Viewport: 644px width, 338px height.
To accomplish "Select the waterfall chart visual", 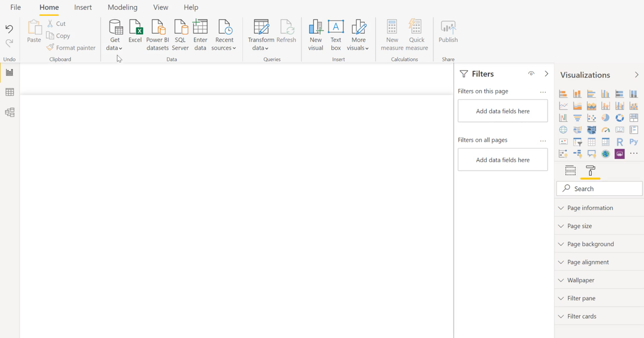I will [563, 118].
